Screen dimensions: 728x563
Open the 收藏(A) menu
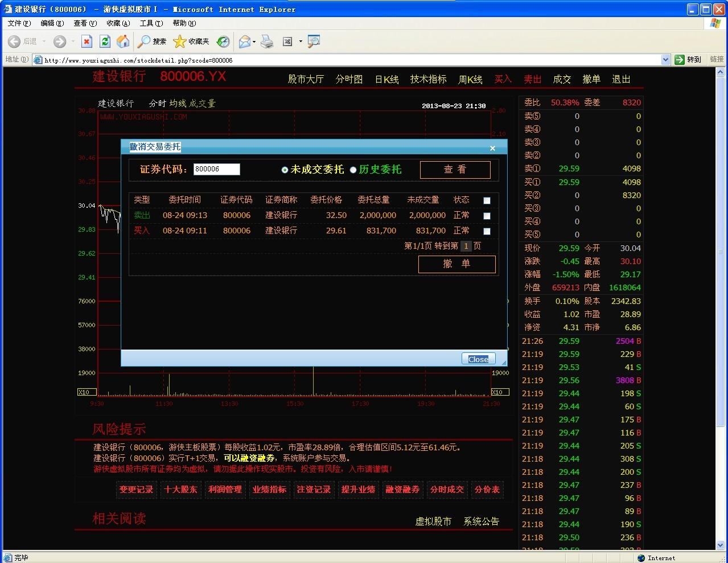pyautogui.click(x=118, y=23)
